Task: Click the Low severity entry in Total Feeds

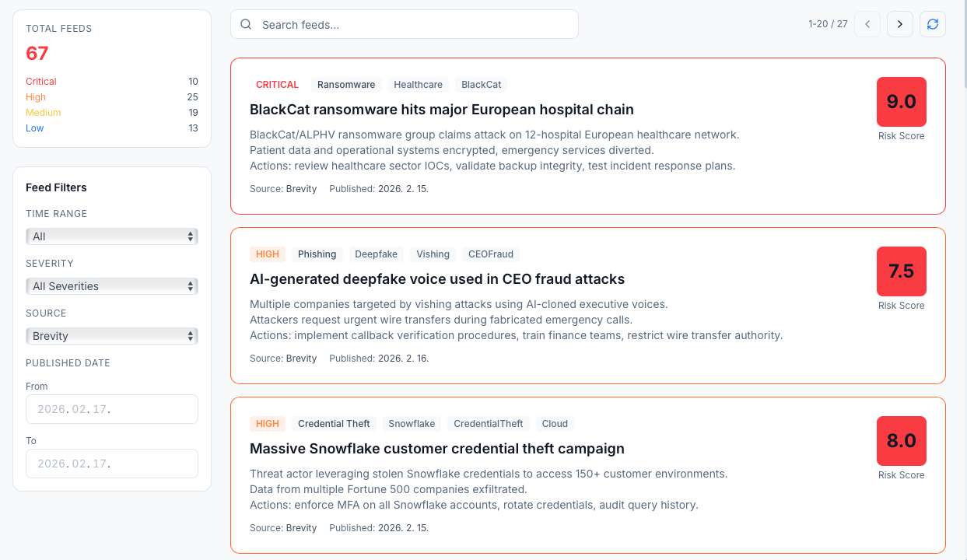Action: (x=34, y=128)
